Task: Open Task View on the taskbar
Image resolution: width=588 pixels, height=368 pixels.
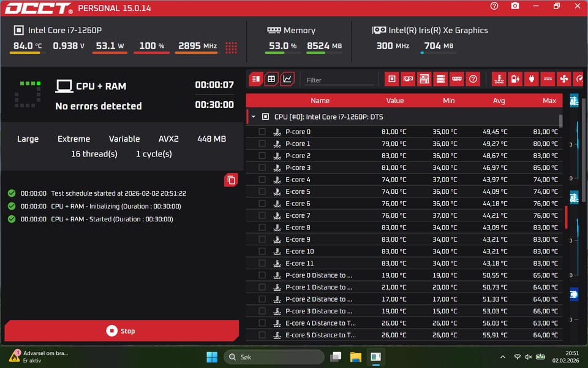Action: 336,357
